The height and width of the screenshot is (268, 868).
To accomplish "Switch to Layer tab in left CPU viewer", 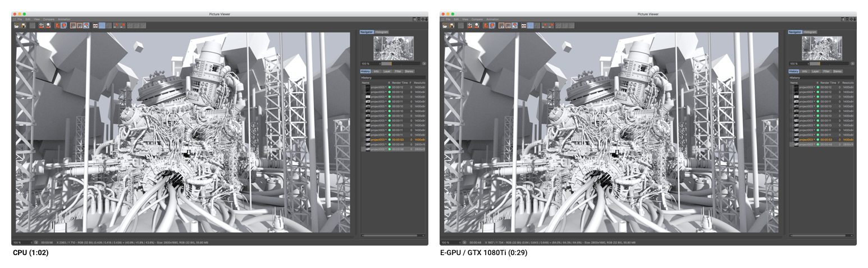I will [x=387, y=71].
